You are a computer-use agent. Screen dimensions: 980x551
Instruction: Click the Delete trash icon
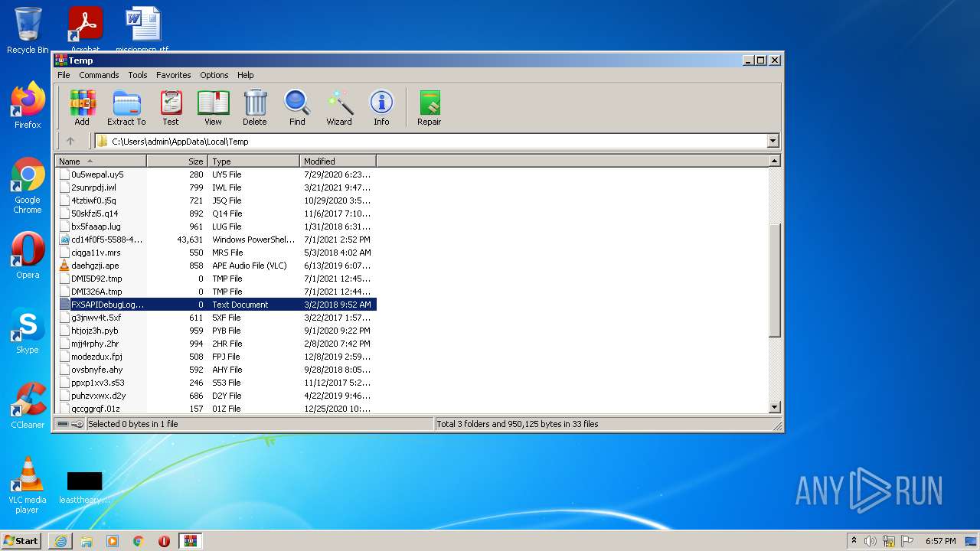(x=255, y=107)
